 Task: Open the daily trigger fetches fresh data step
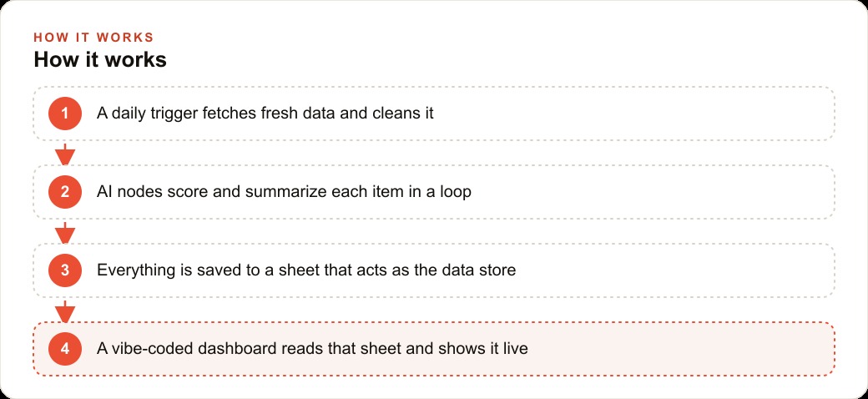(434, 114)
